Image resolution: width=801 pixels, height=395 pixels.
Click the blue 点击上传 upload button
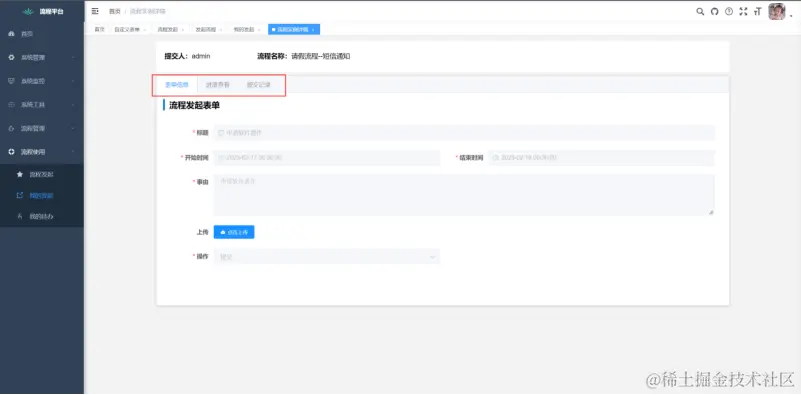[234, 232]
